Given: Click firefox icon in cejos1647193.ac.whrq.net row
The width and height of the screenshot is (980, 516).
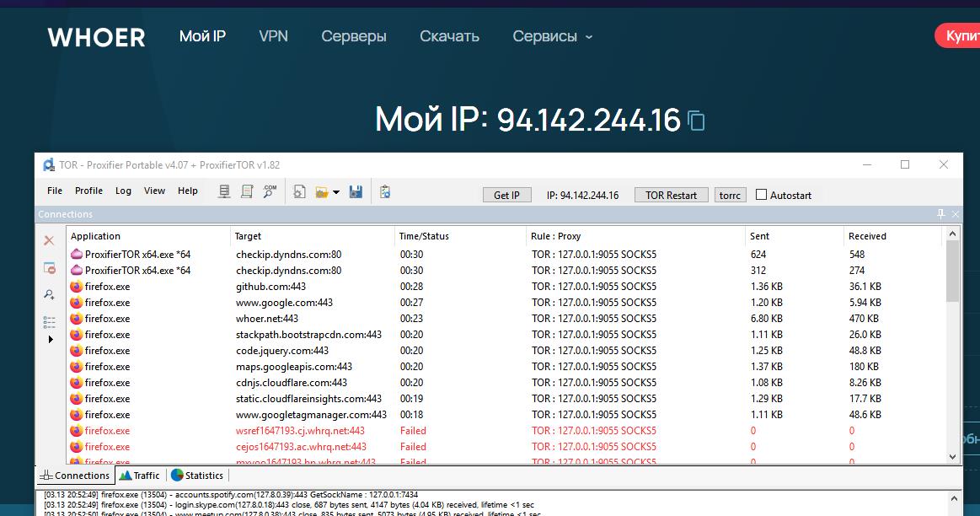Looking at the screenshot, I should 76,447.
